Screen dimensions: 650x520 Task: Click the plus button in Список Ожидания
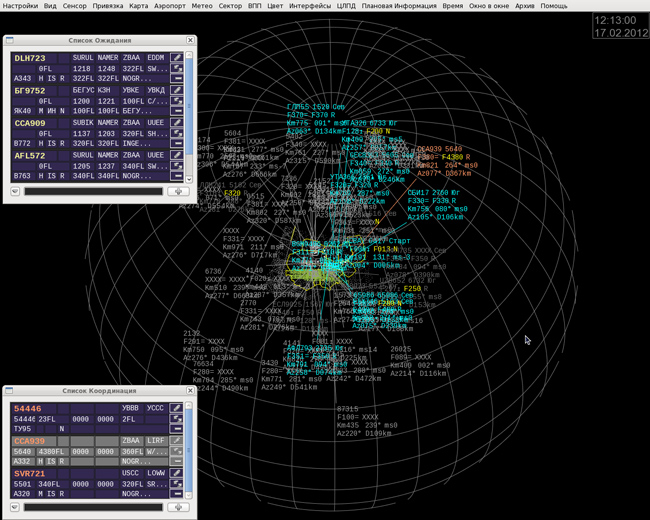coord(178,192)
